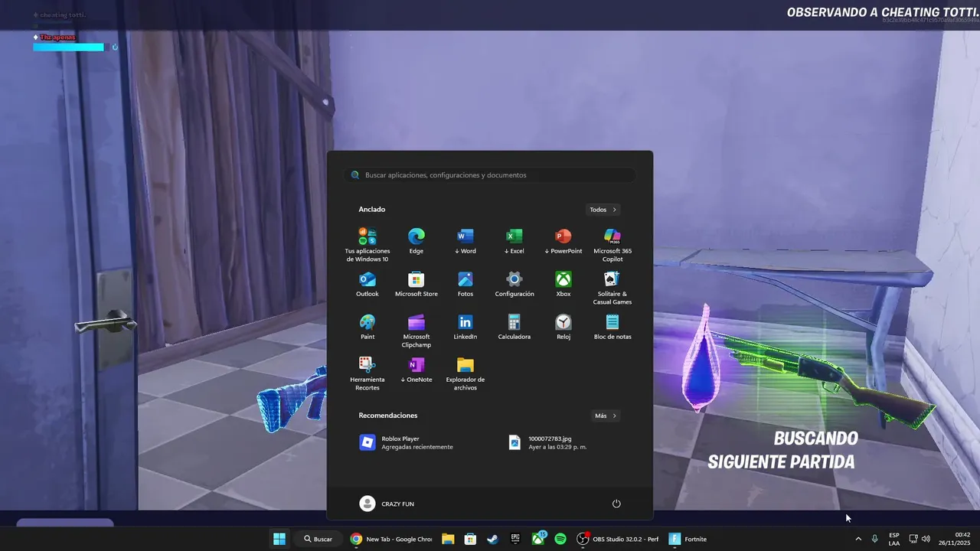Open Microsoft Clipchamp

tap(416, 331)
